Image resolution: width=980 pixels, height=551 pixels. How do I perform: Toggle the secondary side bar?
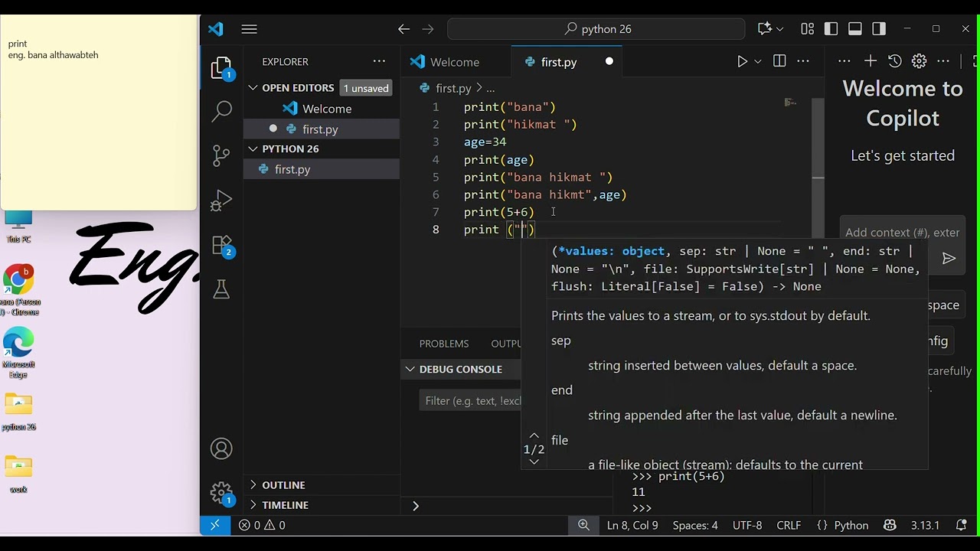click(x=879, y=29)
